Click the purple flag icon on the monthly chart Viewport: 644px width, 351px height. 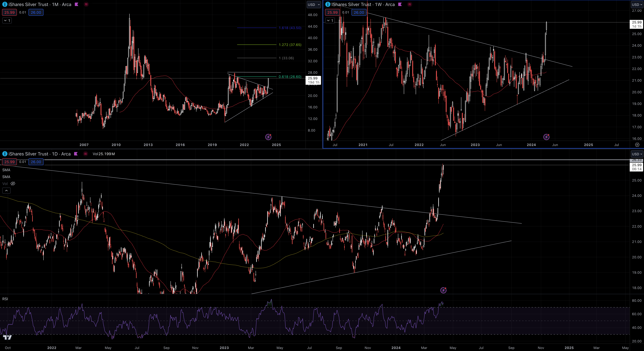(x=77, y=4)
